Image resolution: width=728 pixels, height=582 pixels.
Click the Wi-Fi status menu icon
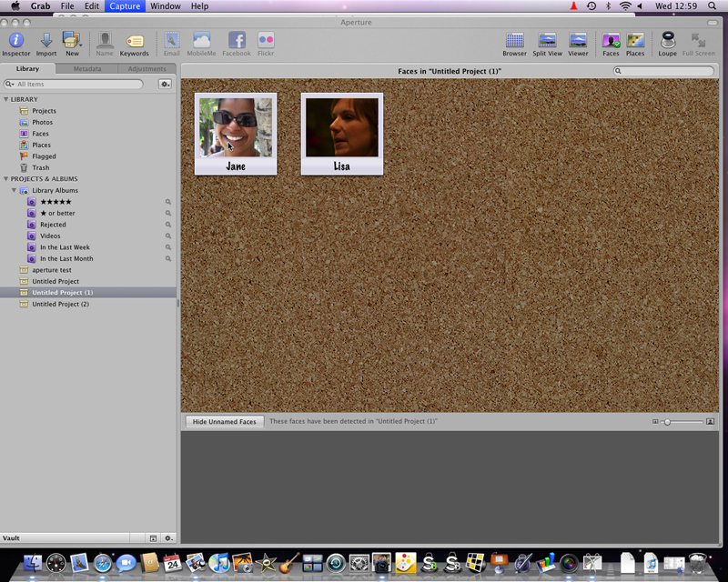pos(625,6)
